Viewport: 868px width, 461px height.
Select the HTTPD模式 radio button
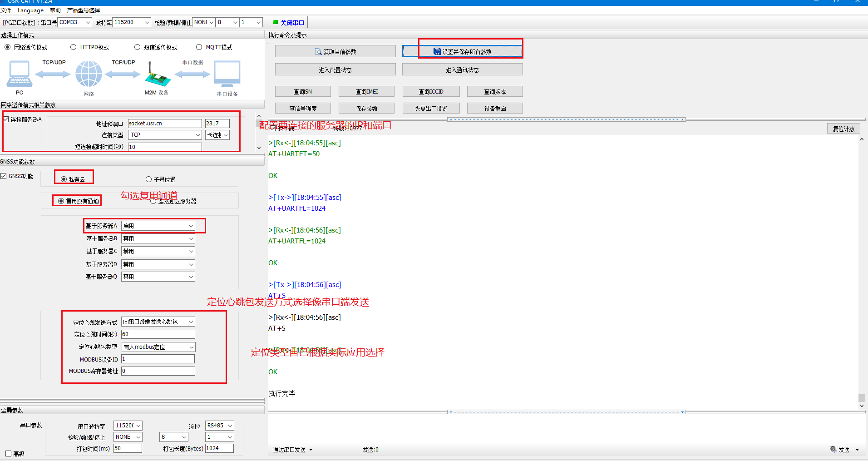74,47
